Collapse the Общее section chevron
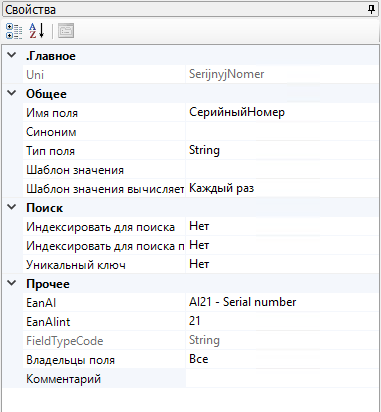Image resolution: width=381 pixels, height=412 pixels. click(12, 93)
